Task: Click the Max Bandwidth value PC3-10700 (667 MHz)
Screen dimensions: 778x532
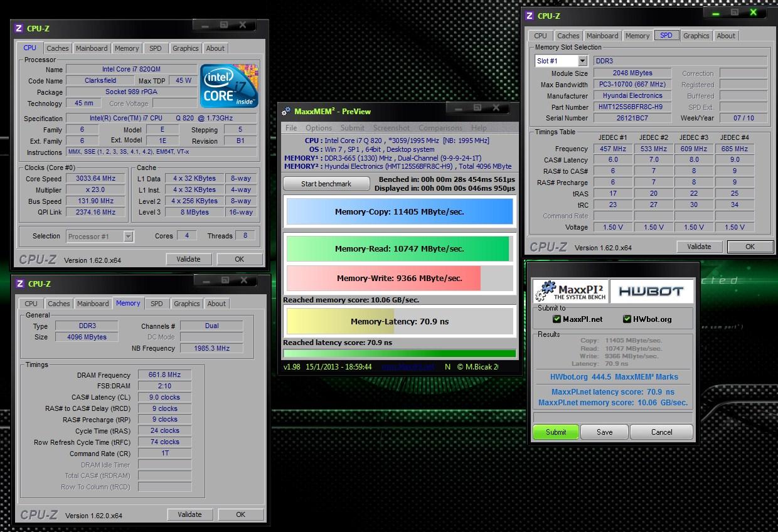Action: (632, 84)
